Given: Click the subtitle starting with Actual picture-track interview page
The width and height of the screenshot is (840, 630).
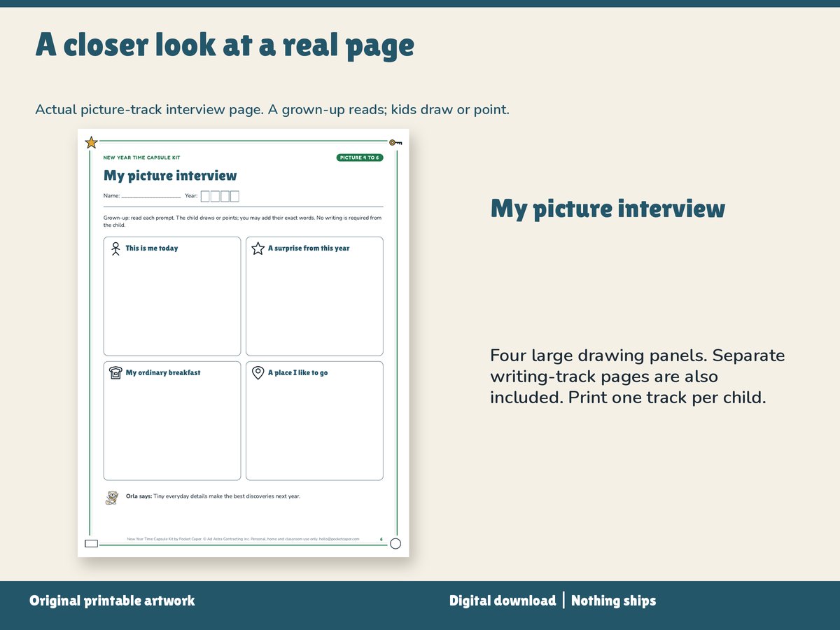Looking at the screenshot, I should (x=272, y=110).
